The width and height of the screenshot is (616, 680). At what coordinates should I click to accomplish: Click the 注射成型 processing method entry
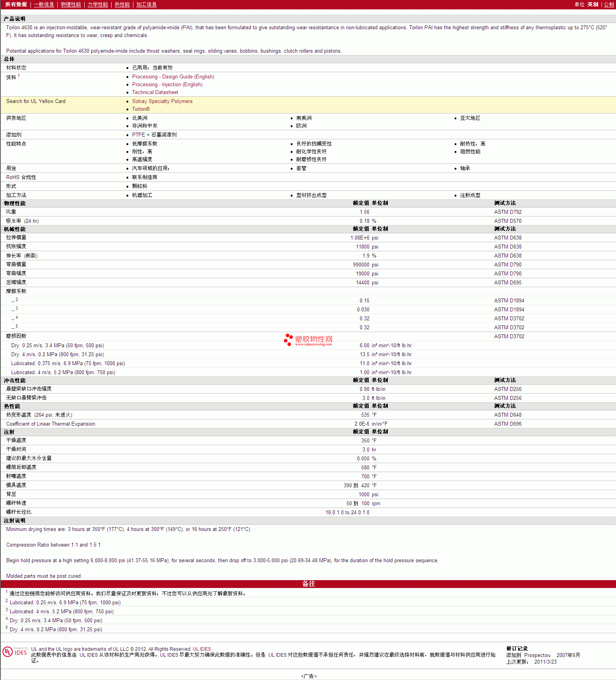[x=470, y=195]
